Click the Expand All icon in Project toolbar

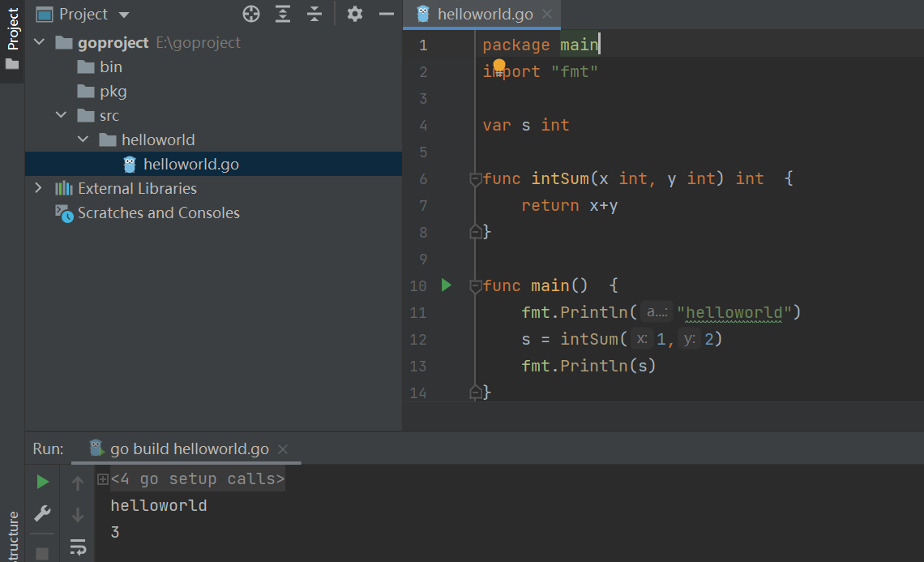point(283,14)
